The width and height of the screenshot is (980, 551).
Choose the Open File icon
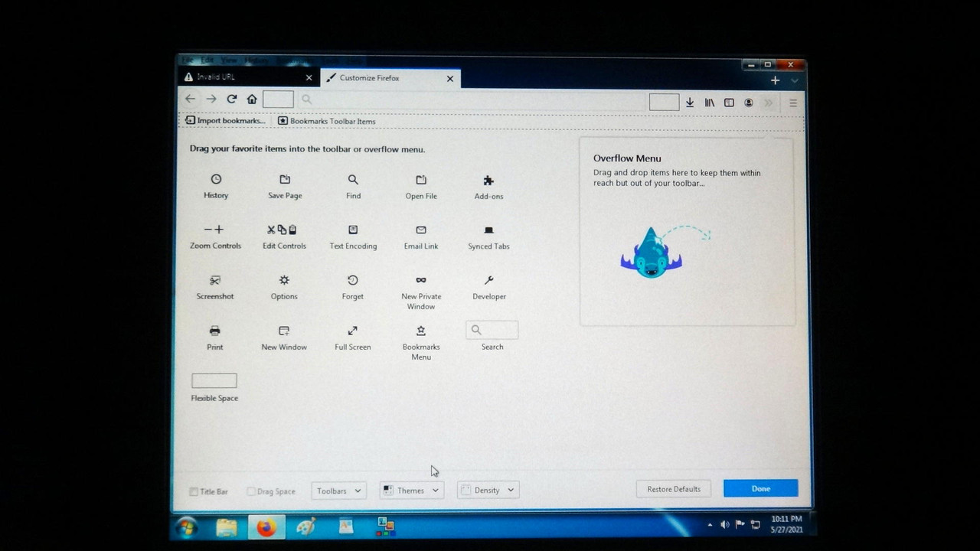(421, 180)
